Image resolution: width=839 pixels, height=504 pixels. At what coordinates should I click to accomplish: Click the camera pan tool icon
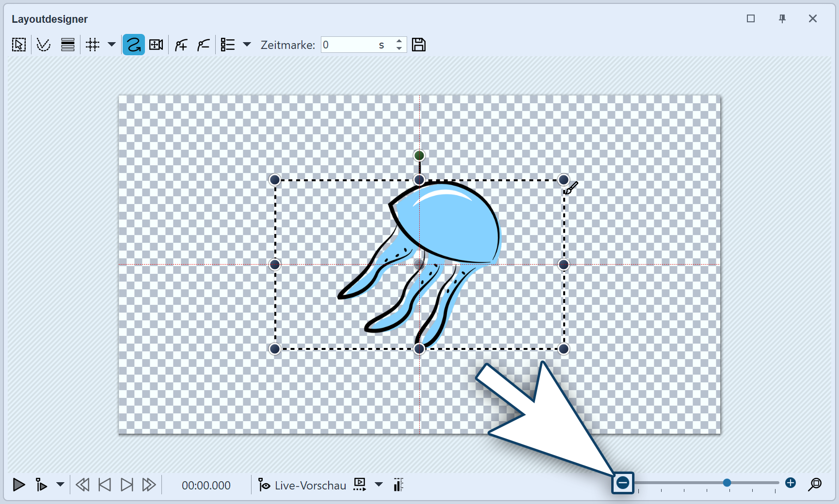(156, 45)
